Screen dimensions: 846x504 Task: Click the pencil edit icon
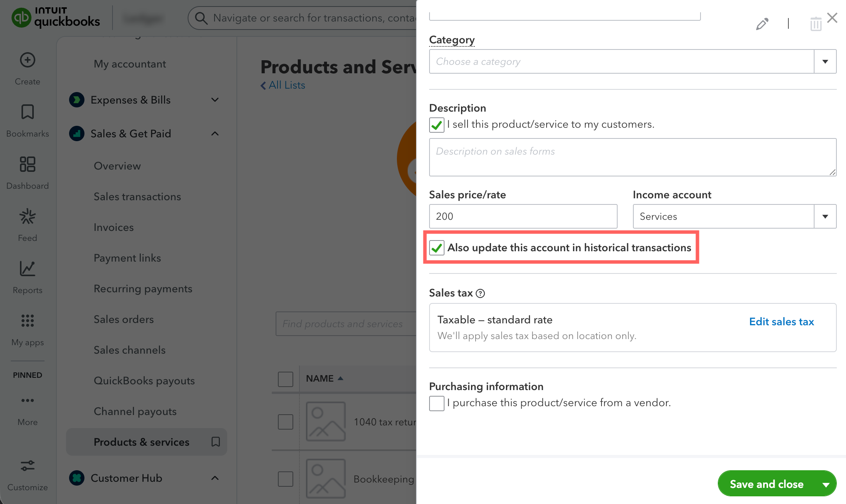(x=762, y=24)
